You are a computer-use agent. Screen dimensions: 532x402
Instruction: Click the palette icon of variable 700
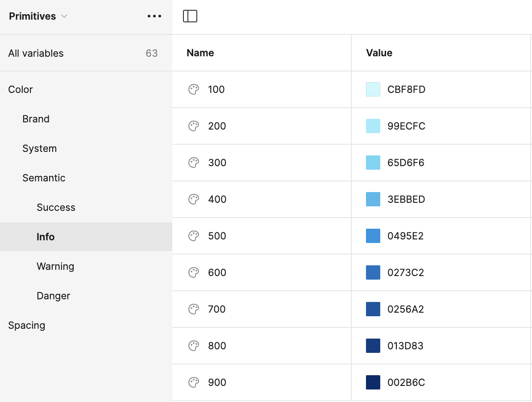click(x=194, y=309)
